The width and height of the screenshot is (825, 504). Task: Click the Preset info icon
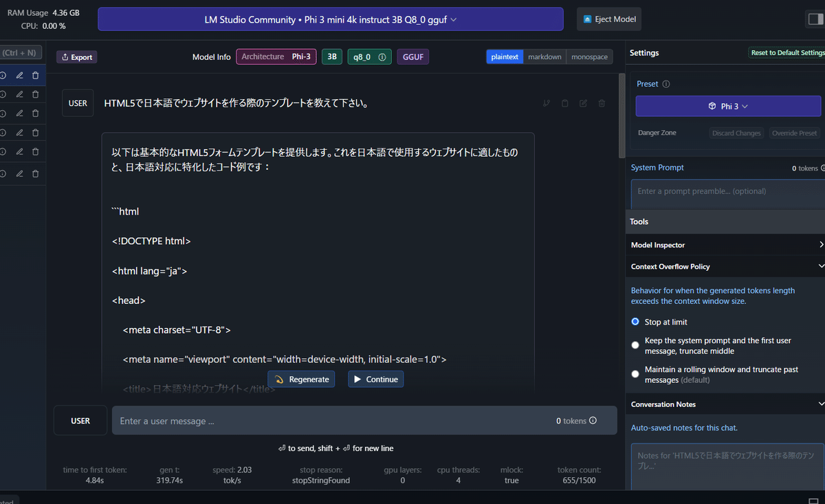666,85
